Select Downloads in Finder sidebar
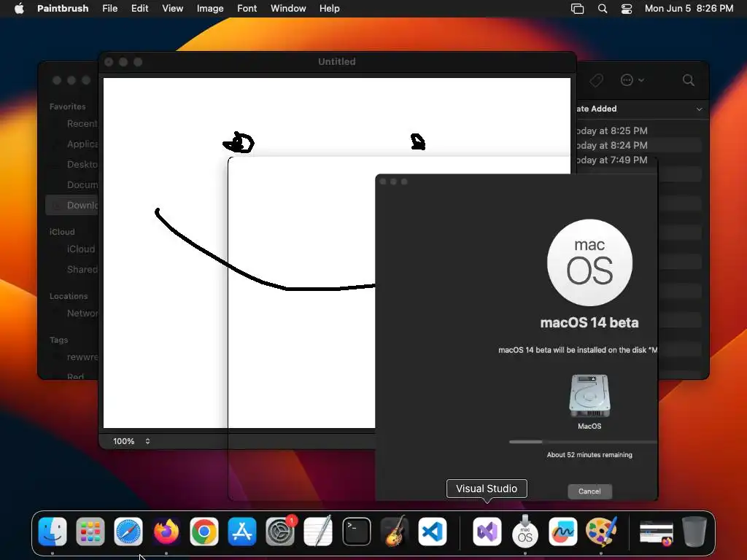The width and height of the screenshot is (747, 560). [x=72, y=205]
